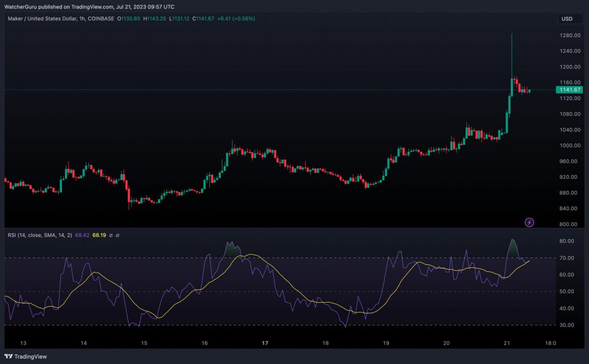589x364 pixels.
Task: Select the purple RSI value 68.42
Action: pyautogui.click(x=82, y=235)
